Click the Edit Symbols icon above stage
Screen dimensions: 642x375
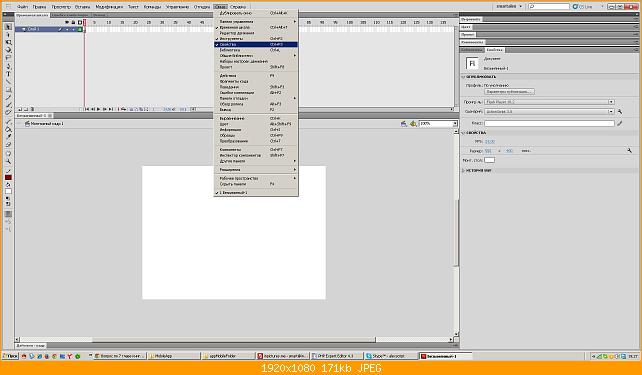(x=413, y=124)
